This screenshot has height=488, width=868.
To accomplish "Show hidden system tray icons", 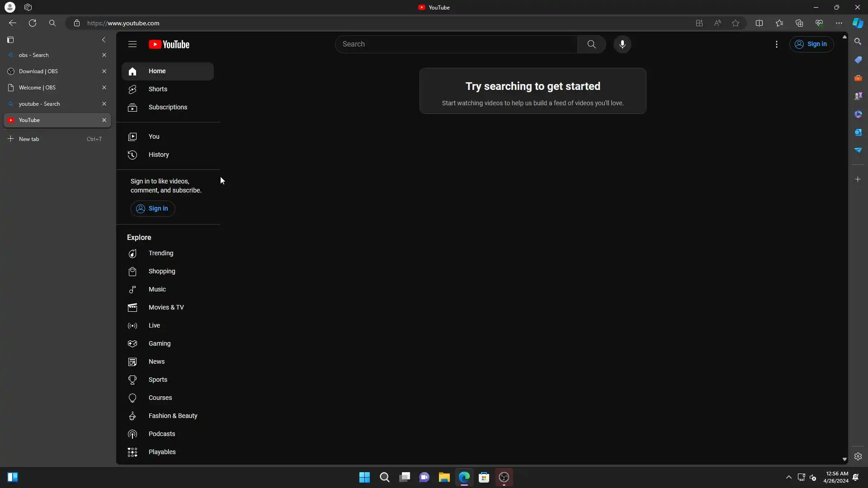I will tap(788, 477).
